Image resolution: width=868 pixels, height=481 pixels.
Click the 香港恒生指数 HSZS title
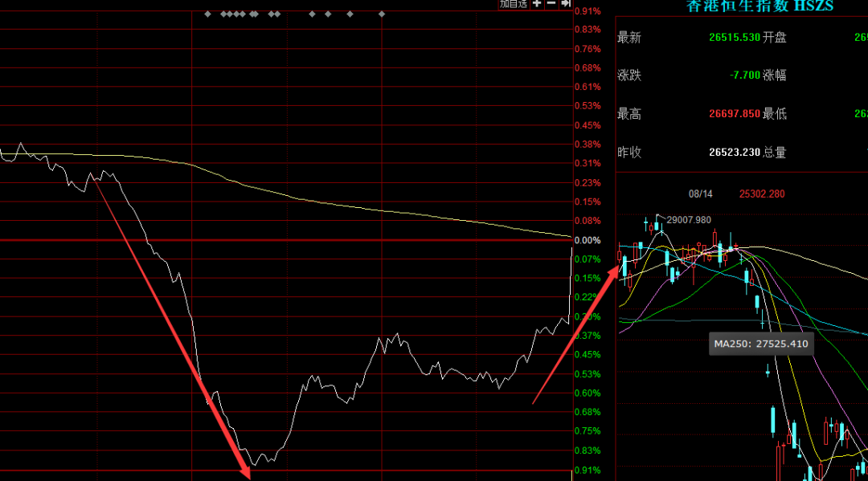click(759, 6)
